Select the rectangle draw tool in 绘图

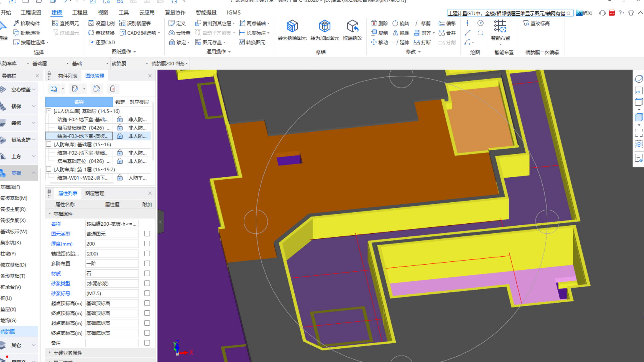pos(480,33)
